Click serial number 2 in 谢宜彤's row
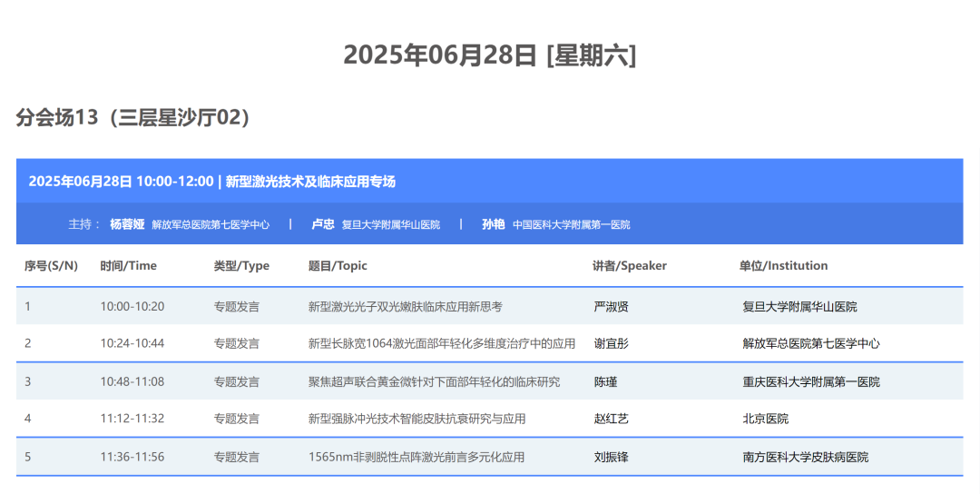 (x=27, y=343)
